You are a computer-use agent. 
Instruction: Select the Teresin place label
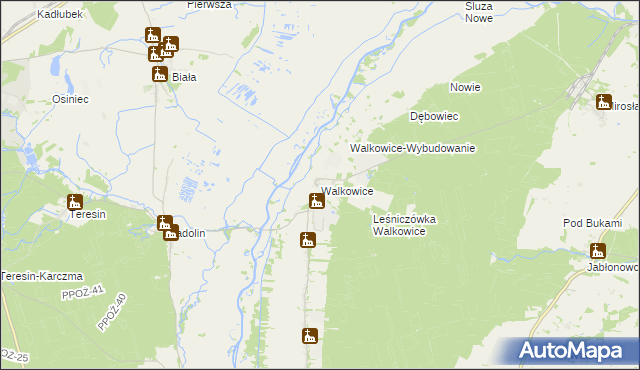click(87, 214)
